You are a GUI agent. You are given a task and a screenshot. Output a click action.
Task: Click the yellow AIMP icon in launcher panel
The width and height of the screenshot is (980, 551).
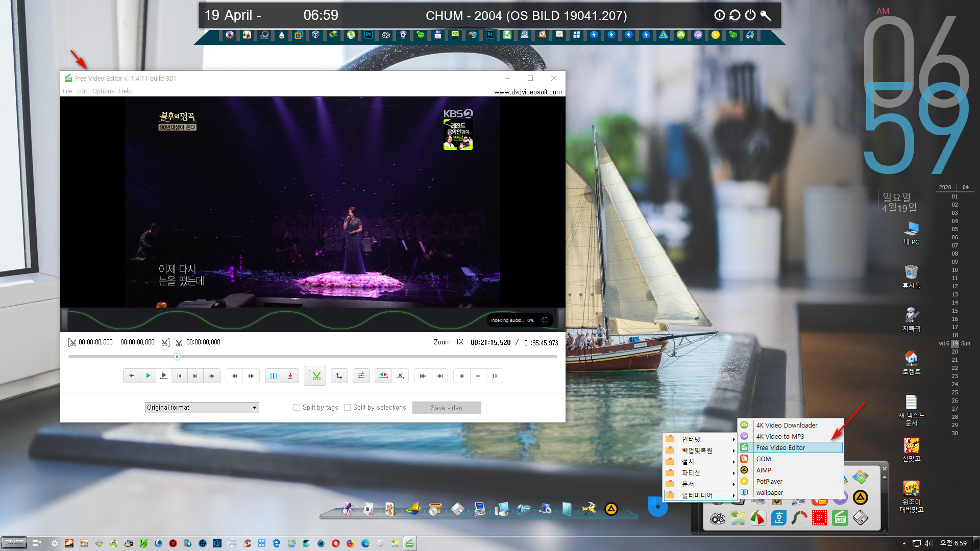click(x=861, y=497)
